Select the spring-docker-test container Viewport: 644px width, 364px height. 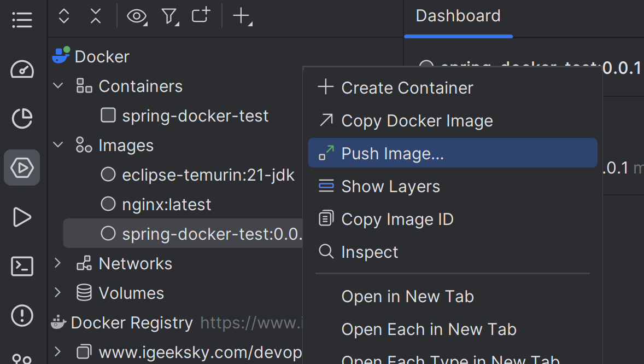coord(195,116)
